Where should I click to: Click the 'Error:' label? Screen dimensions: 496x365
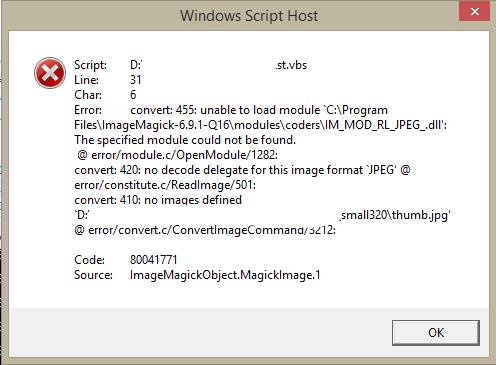tap(88, 110)
